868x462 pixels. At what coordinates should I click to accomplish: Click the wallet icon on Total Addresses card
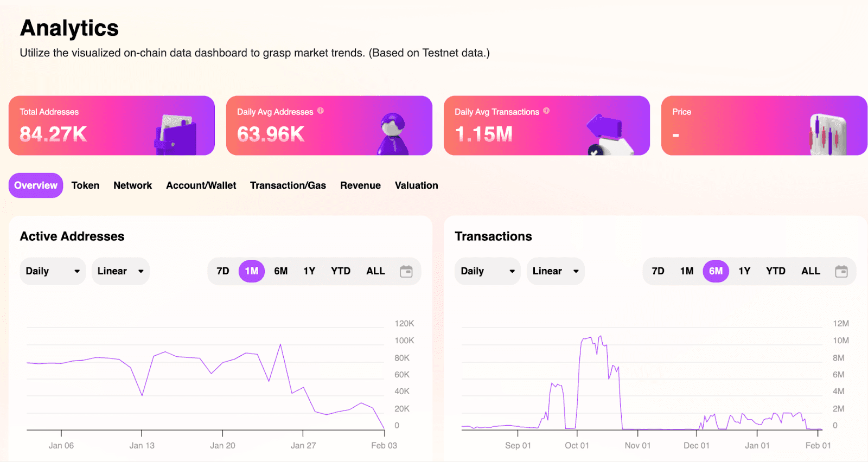(x=175, y=135)
